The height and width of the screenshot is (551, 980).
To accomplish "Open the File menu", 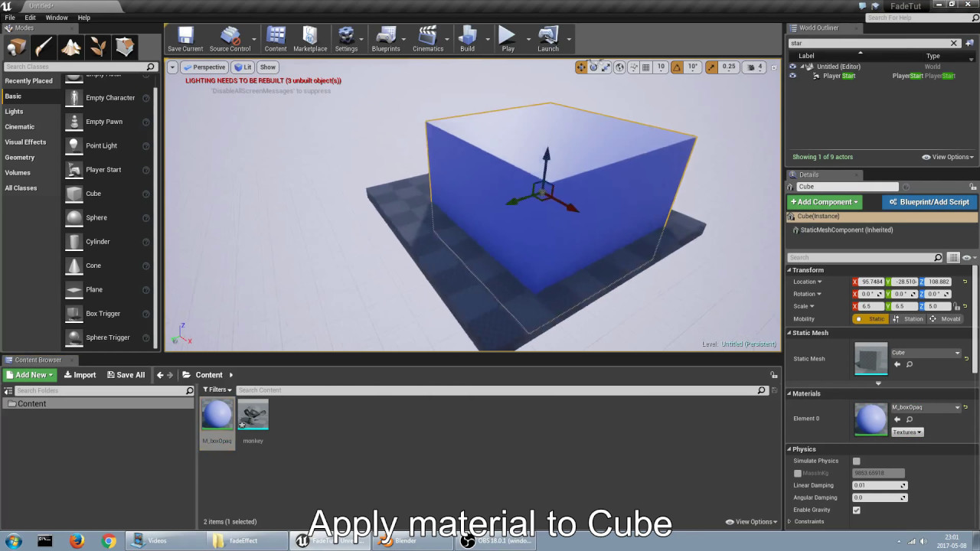I will coord(10,18).
